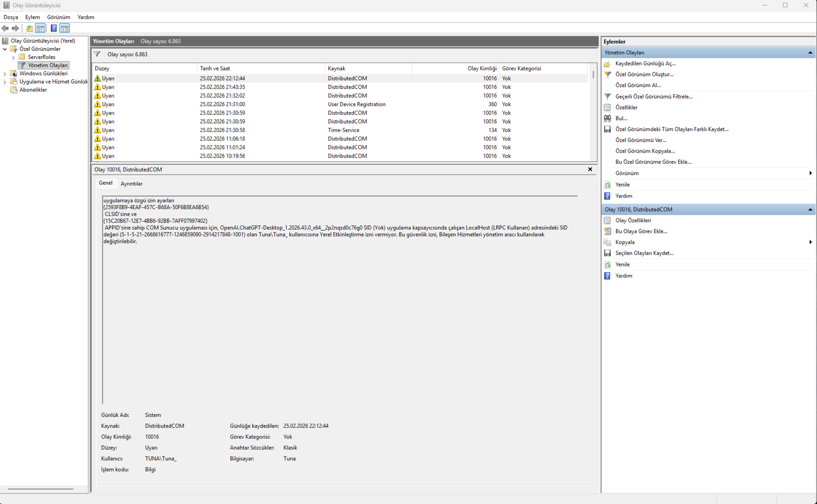
Task: Click the Yardım icon under Yönetim Olayları actions
Action: 608,196
